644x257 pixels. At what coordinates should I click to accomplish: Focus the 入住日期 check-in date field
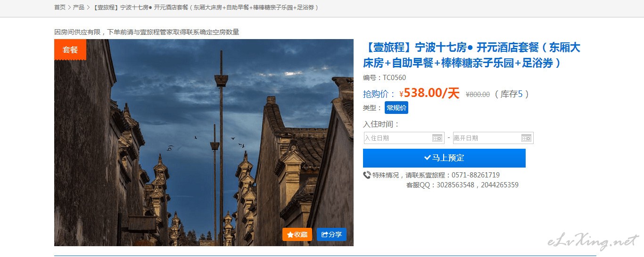click(404, 138)
